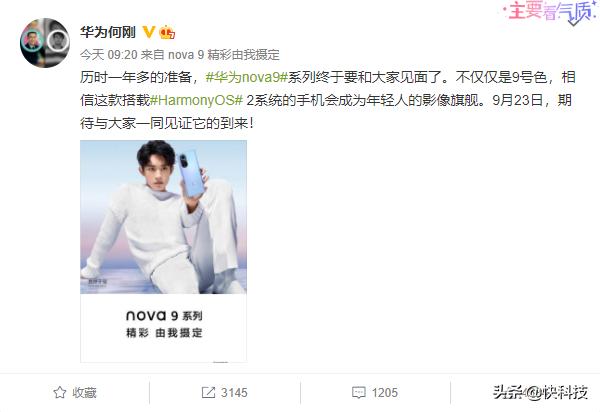Click the 收藏 label
Screen dimensions: 600x412
(85, 392)
